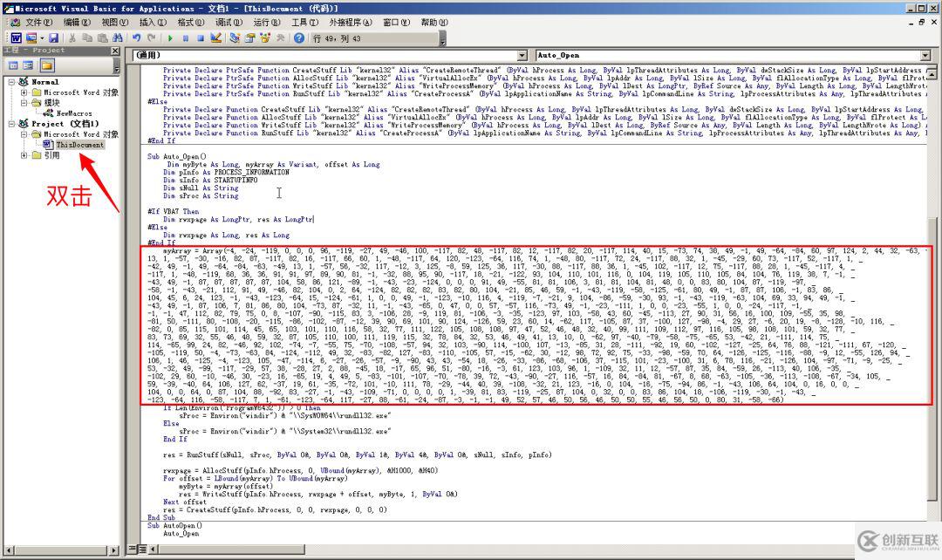
Task: Click the Reset (stop) toolbar icon
Action: pos(201,38)
